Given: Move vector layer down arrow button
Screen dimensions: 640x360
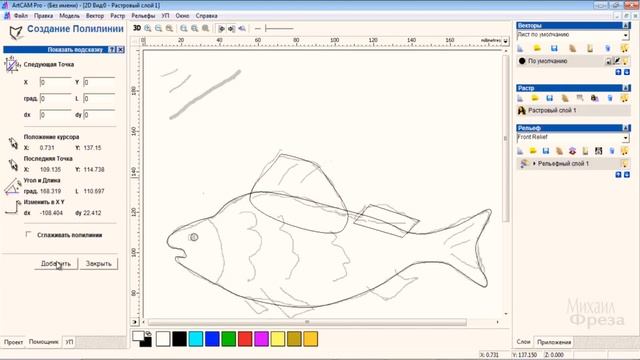Looking at the screenshot, I should (627, 72).
